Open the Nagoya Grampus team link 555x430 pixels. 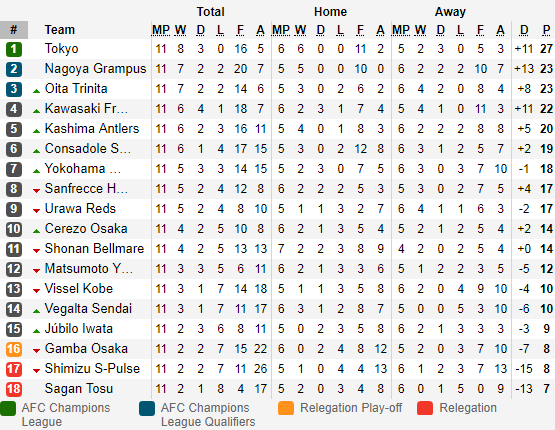95,69
